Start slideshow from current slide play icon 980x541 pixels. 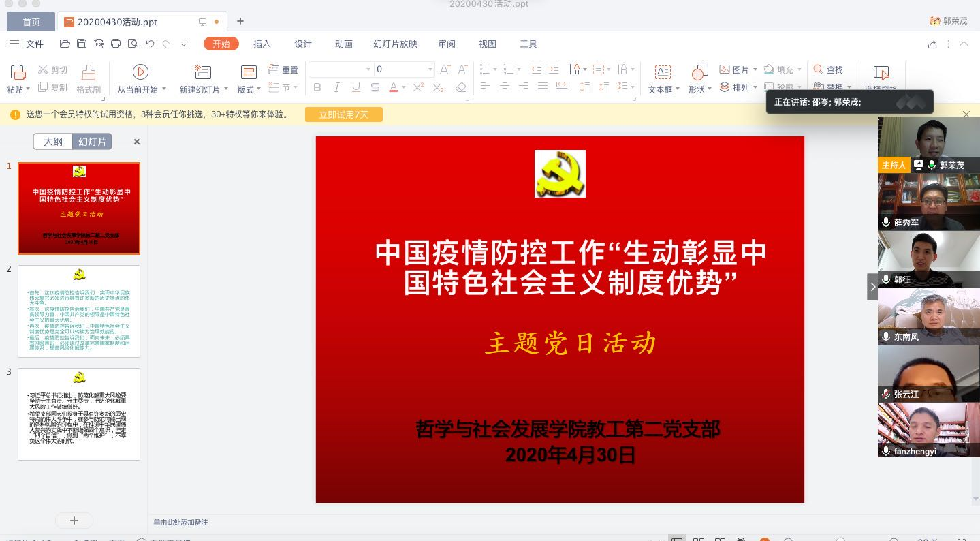(x=140, y=72)
